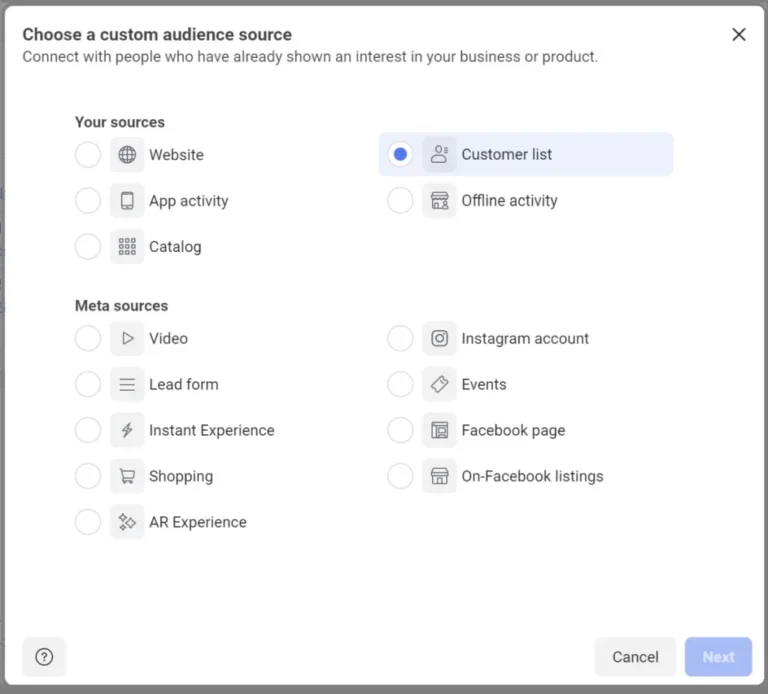Click the Instagram account camera icon
768x694 pixels.
point(439,339)
